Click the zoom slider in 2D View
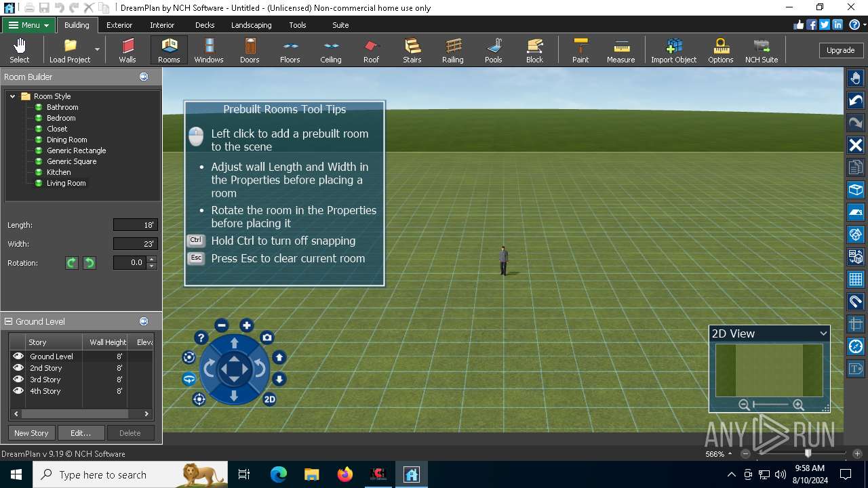 click(x=771, y=405)
